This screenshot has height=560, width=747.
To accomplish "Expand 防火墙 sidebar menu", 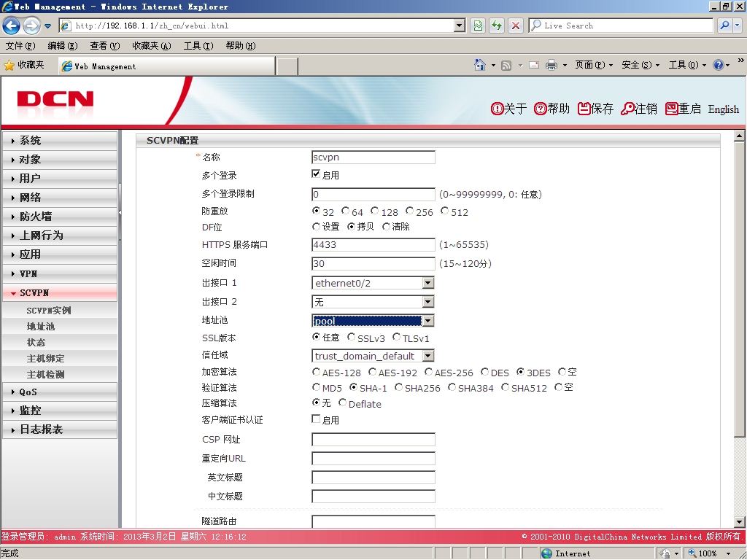I will click(x=60, y=217).
